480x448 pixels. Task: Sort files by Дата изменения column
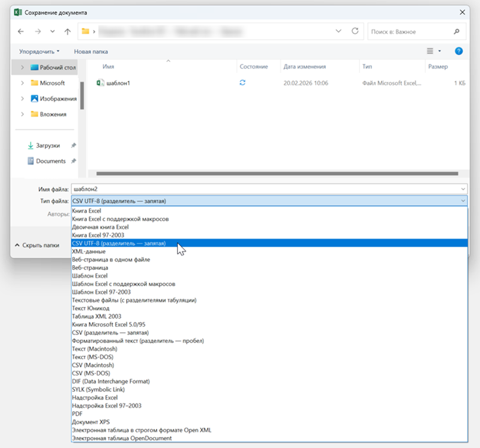point(305,67)
